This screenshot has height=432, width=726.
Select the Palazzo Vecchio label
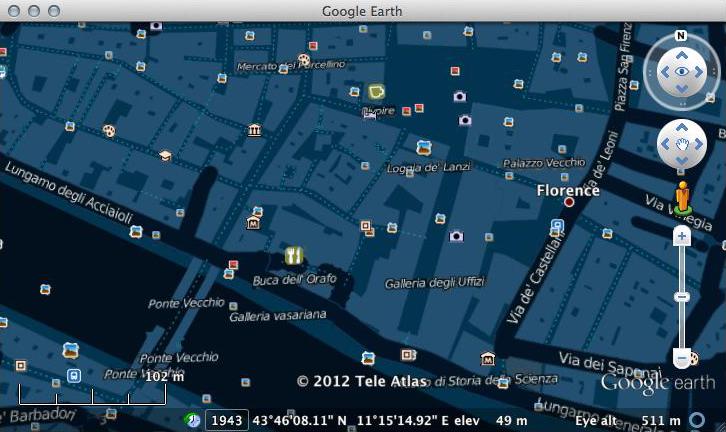point(544,163)
